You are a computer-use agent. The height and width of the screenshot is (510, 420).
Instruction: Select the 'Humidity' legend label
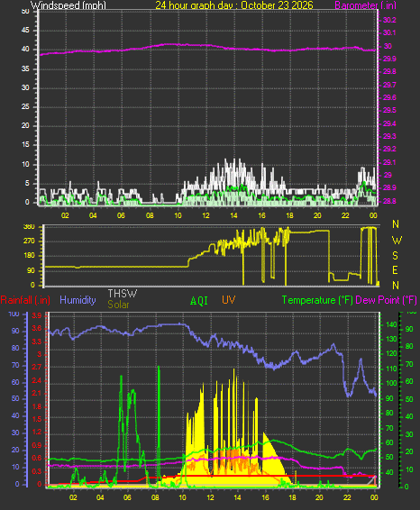78,300
